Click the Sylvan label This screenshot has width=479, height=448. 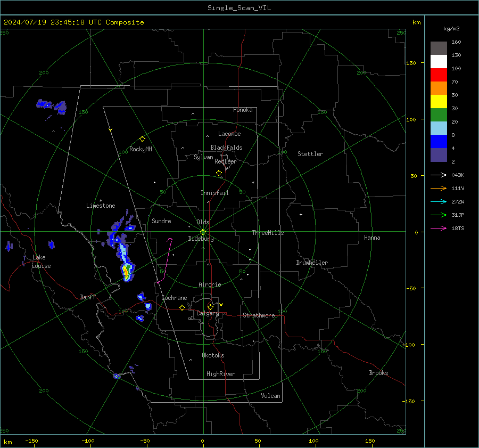coord(203,157)
